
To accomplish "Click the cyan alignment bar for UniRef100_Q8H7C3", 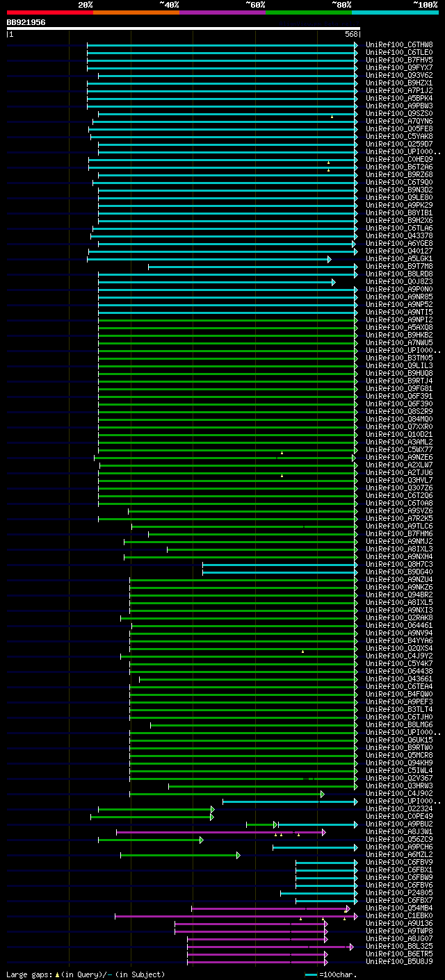I will point(280,565).
